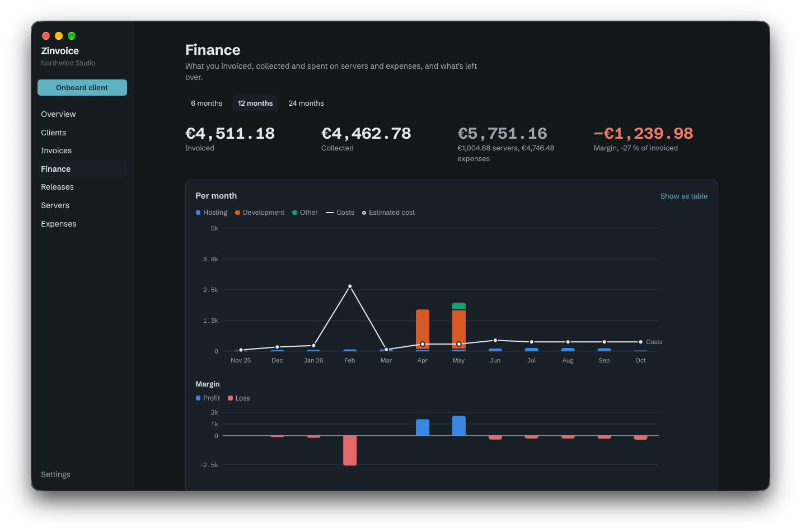Click the Show as table link
801x532 pixels.
[684, 196]
